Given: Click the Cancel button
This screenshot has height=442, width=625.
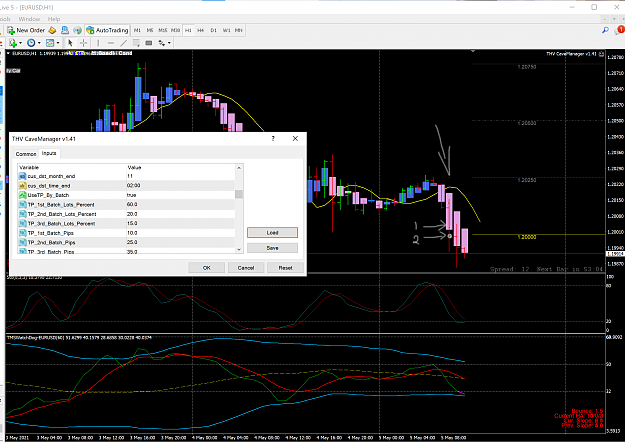Looking at the screenshot, I should point(246,268).
